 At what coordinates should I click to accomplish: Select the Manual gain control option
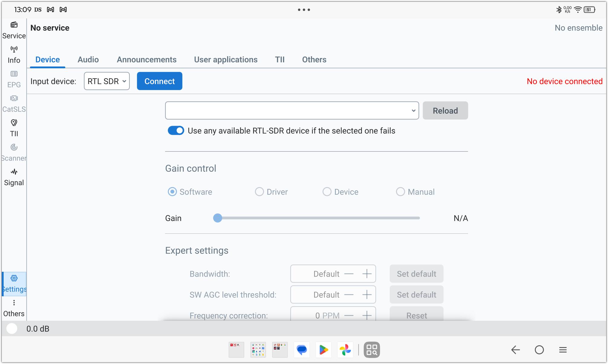(x=401, y=192)
